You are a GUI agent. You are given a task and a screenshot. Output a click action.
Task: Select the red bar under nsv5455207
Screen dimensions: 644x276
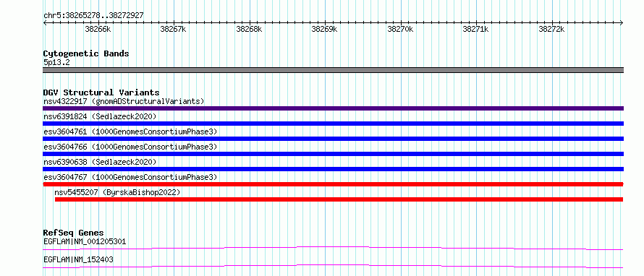(x=339, y=199)
